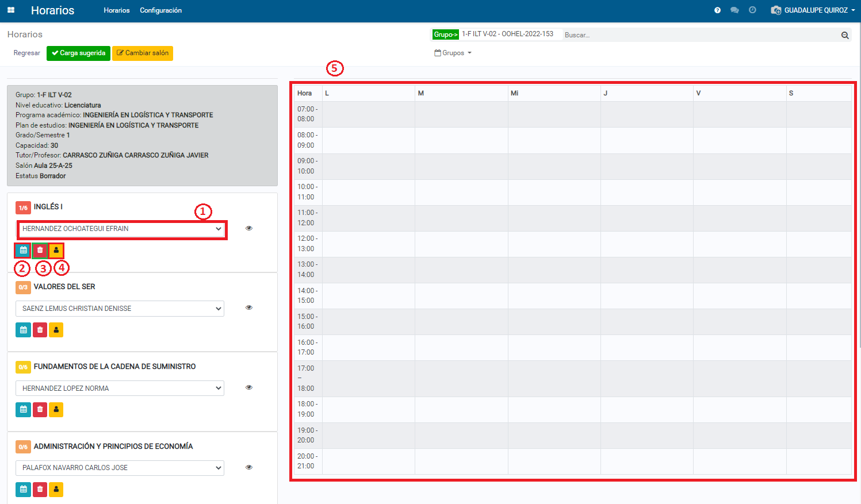861x504 pixels.
Task: Open the HERNANDEZ OCHOATEGUI EFRAIN teacher dropdown
Action: [121, 229]
